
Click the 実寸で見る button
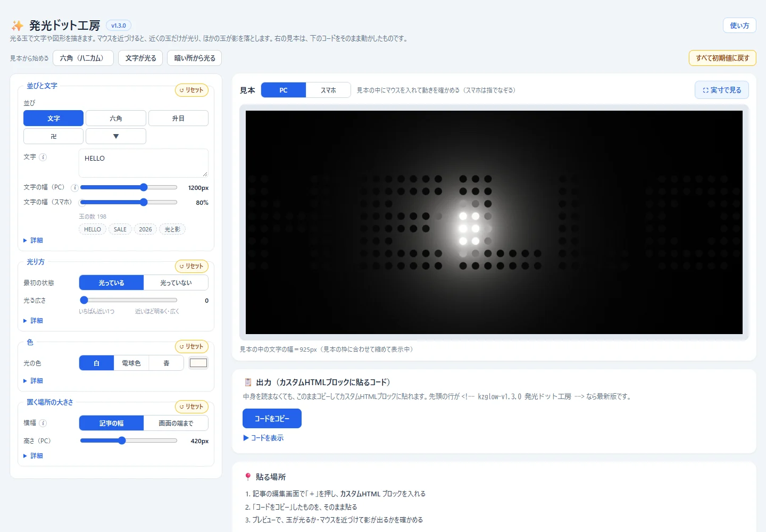click(722, 90)
